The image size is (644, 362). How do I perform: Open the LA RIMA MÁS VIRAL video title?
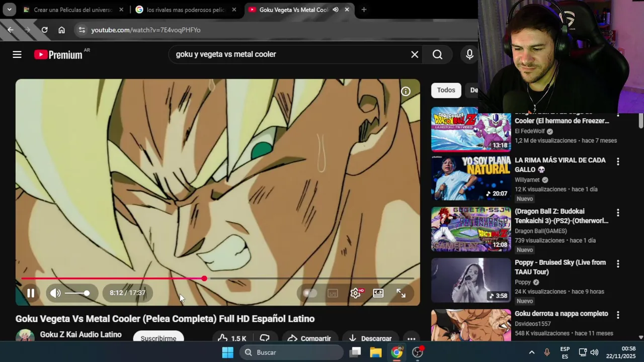(x=560, y=165)
